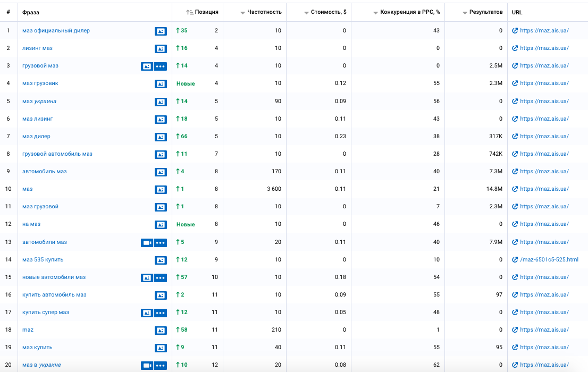Open the keyword маз в украине
The height and width of the screenshot is (372, 588).
[41, 365]
